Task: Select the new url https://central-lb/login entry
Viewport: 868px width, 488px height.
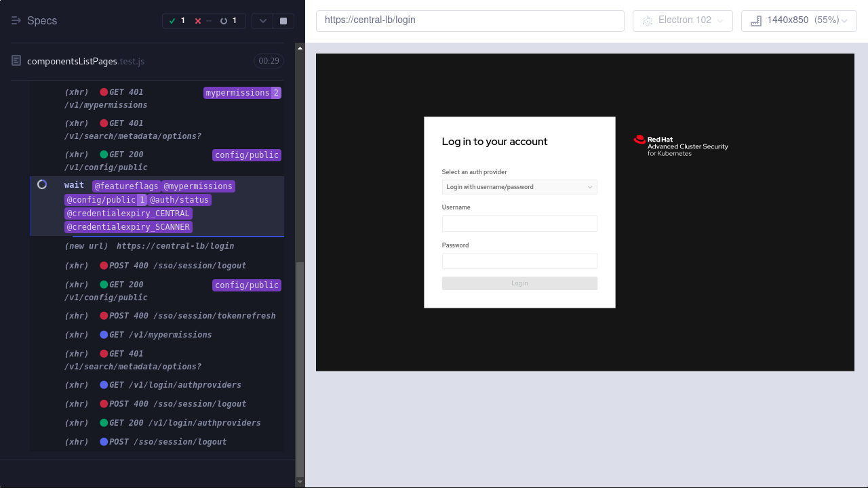Action: 157,246
